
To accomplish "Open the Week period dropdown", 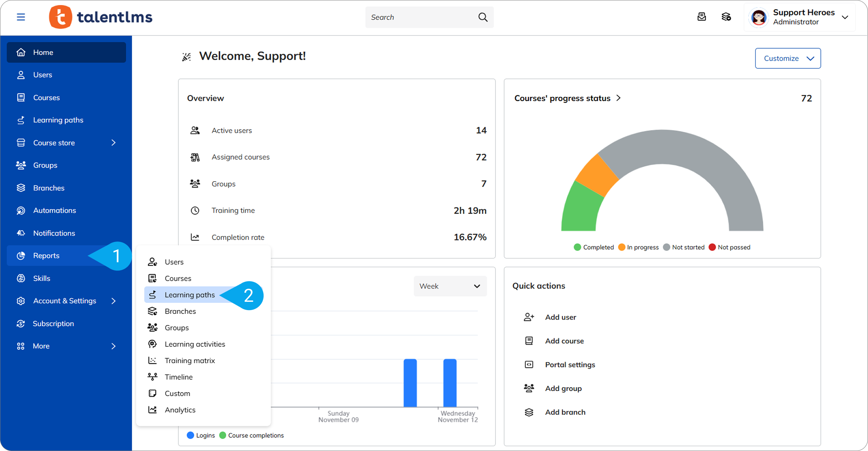I will [450, 286].
